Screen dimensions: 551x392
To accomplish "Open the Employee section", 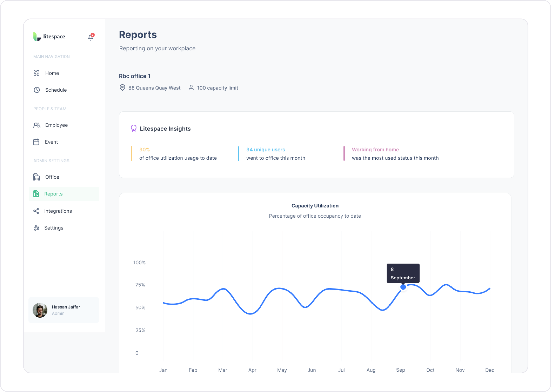I will click(x=56, y=125).
